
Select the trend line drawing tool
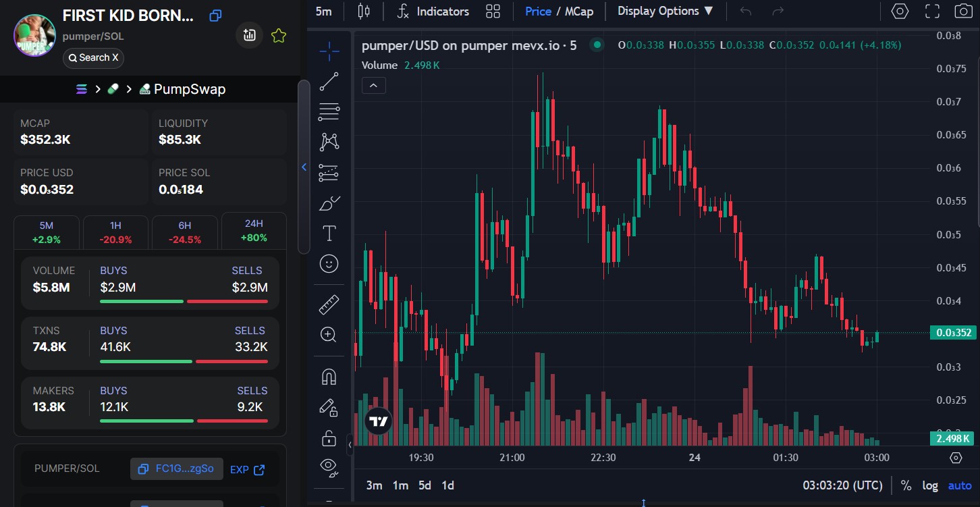pos(329,82)
